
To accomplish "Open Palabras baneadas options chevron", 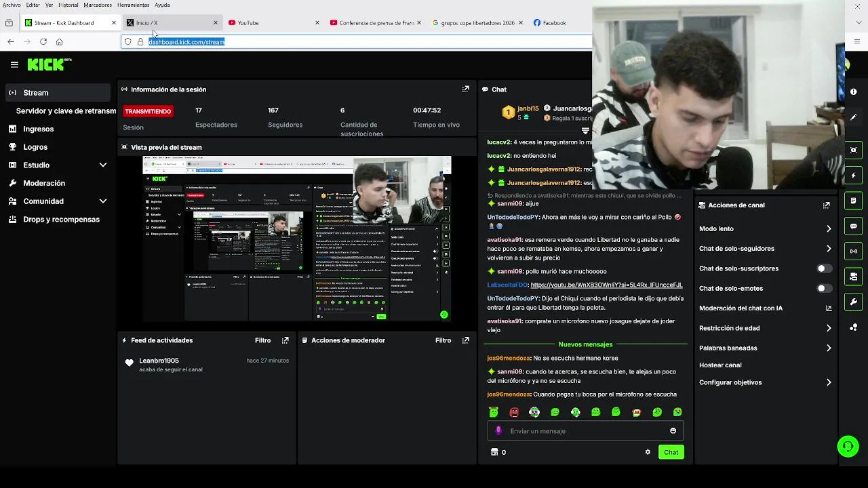I will coord(828,348).
